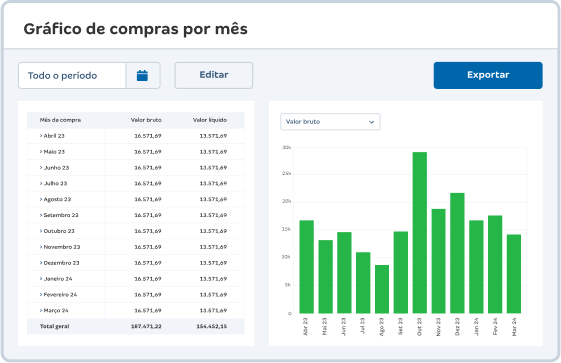Click the Editar button

pos(214,75)
